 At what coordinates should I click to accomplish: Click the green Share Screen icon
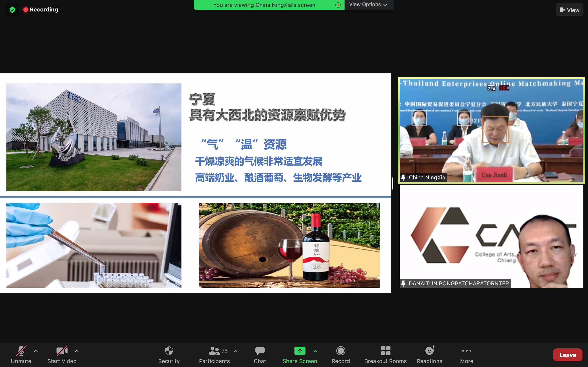click(300, 351)
